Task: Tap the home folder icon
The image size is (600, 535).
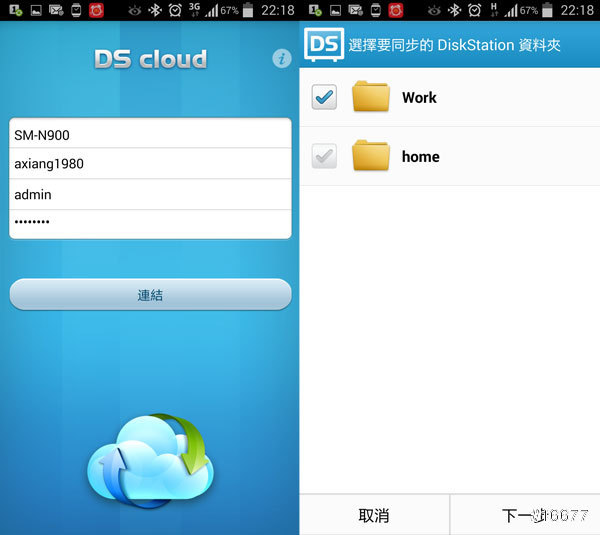Action: (x=371, y=156)
